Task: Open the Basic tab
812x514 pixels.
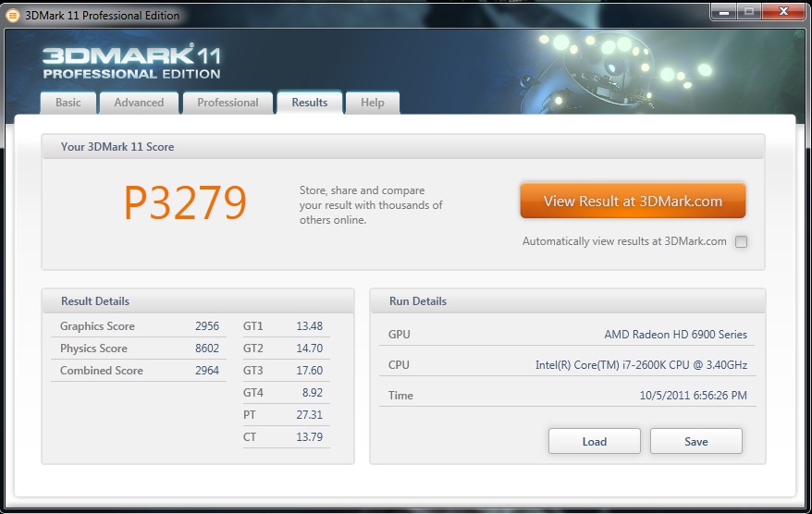Action: [68, 103]
